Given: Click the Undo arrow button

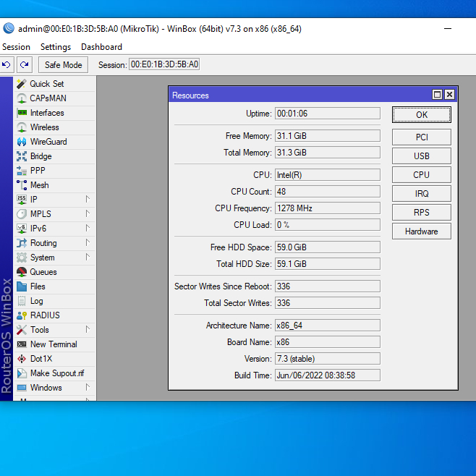Looking at the screenshot, I should (x=7, y=64).
